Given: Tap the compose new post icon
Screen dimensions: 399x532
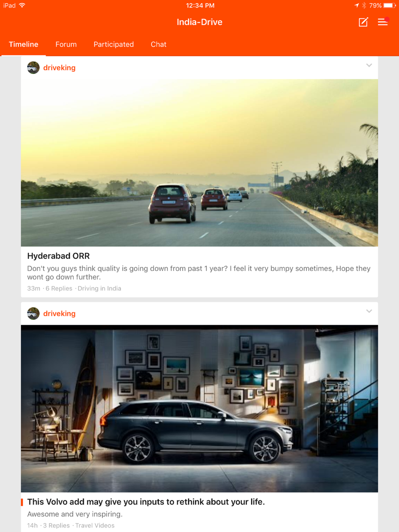Looking at the screenshot, I should pyautogui.click(x=363, y=22).
